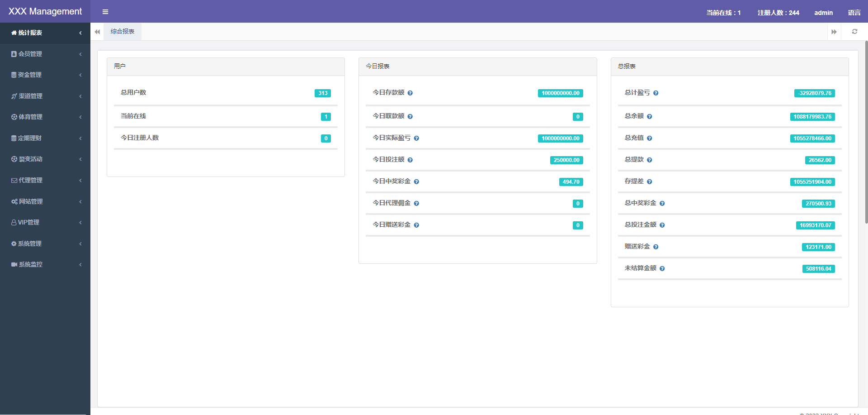868x415 pixels.
Task: Open the 统计报表 menu item
Action: [x=45, y=33]
